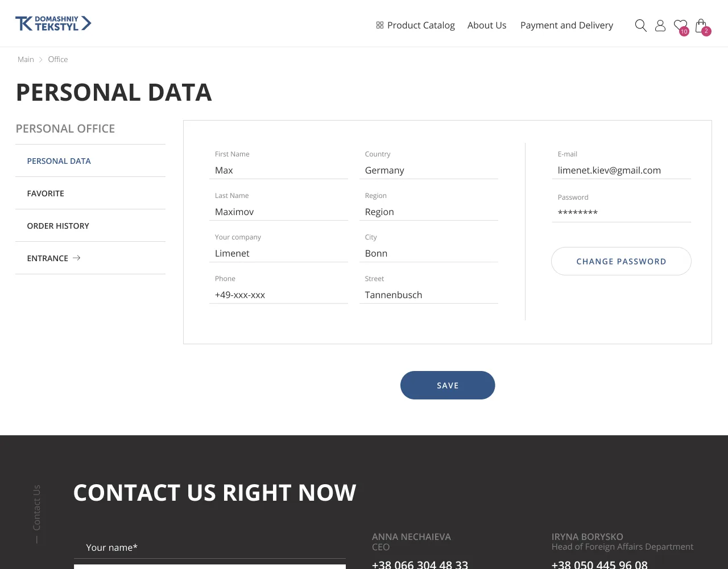Click the Save button
The height and width of the screenshot is (569, 728).
point(448,385)
